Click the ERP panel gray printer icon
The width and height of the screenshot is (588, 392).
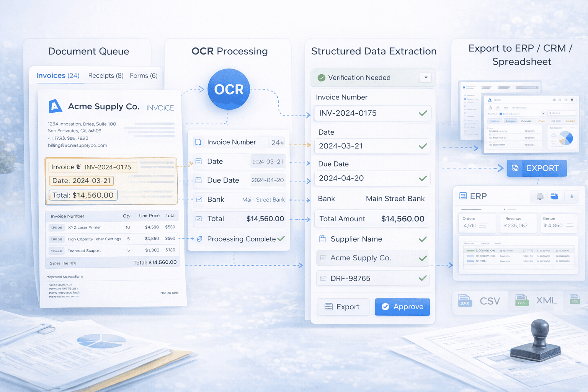pyautogui.click(x=540, y=197)
